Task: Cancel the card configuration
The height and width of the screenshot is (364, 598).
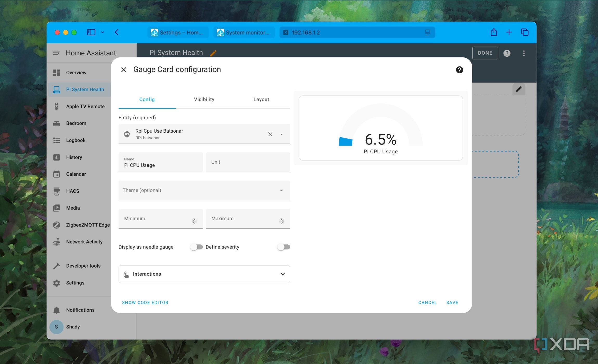Action: point(428,302)
